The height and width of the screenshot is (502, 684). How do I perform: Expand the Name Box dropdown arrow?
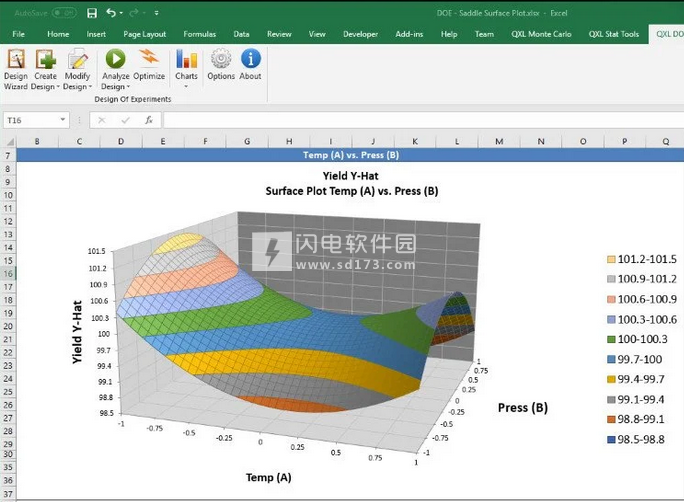(62, 120)
